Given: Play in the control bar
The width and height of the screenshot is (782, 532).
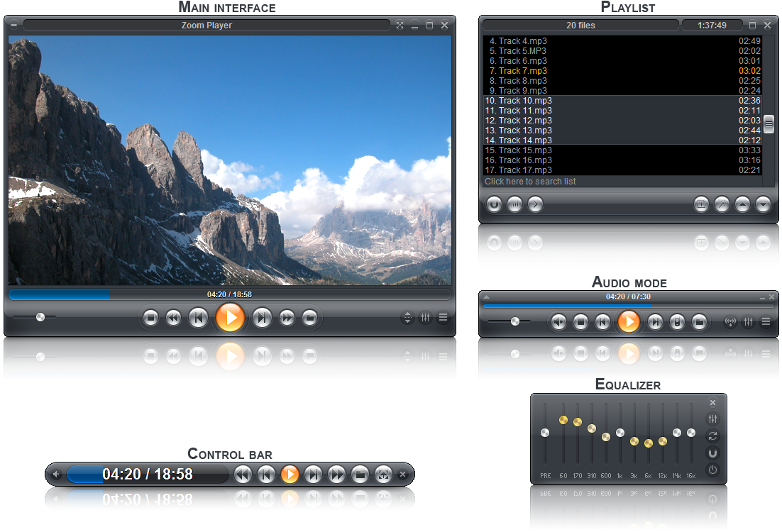Looking at the screenshot, I should 290,474.
